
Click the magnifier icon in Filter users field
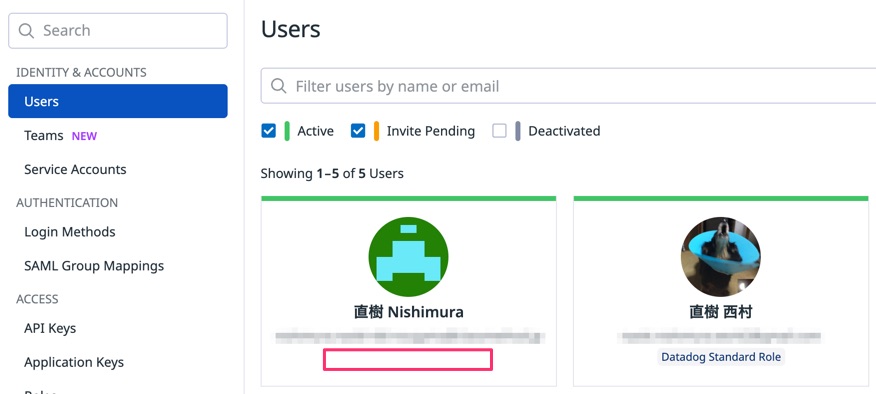pyautogui.click(x=278, y=86)
